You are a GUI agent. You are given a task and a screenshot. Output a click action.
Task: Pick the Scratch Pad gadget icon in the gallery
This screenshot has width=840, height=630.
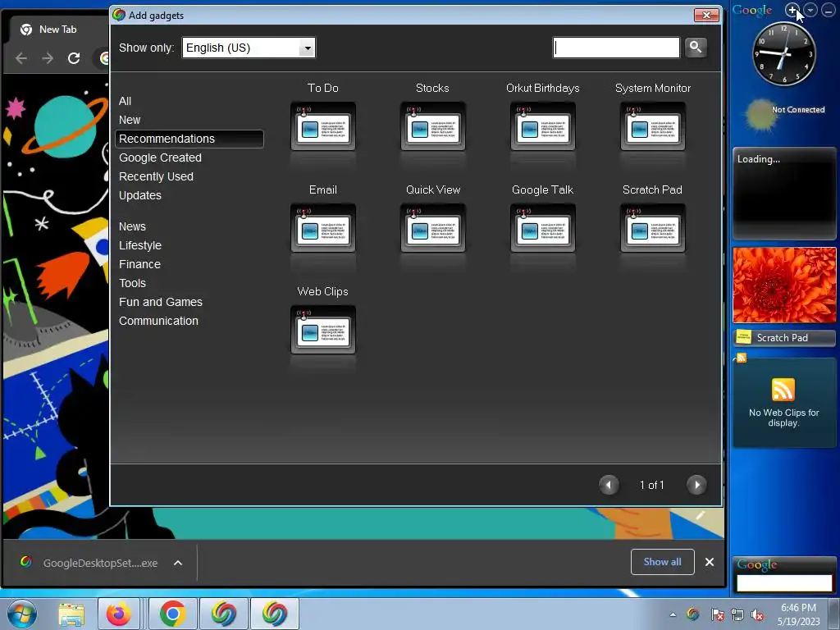coord(652,228)
